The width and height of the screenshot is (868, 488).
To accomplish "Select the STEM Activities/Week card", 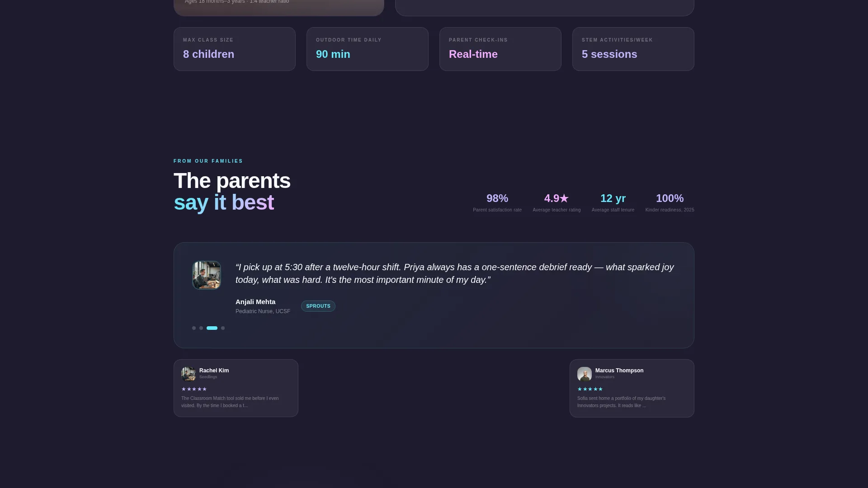I will pos(633,49).
